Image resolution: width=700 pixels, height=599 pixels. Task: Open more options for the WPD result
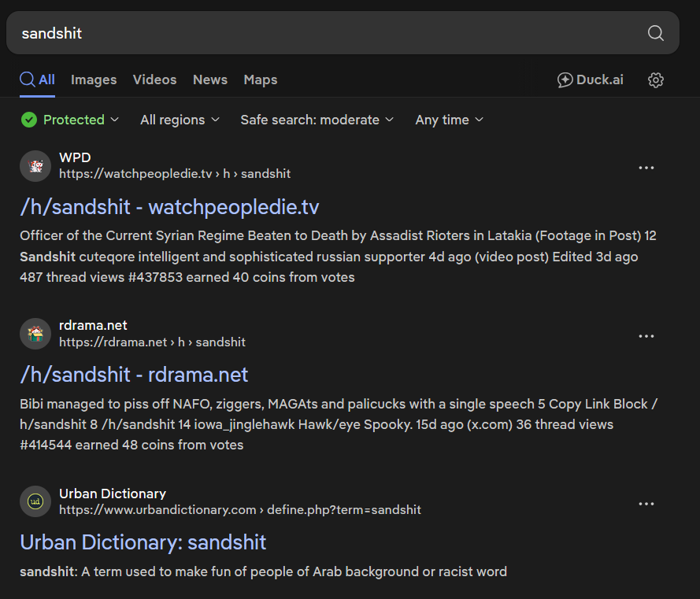click(x=646, y=168)
